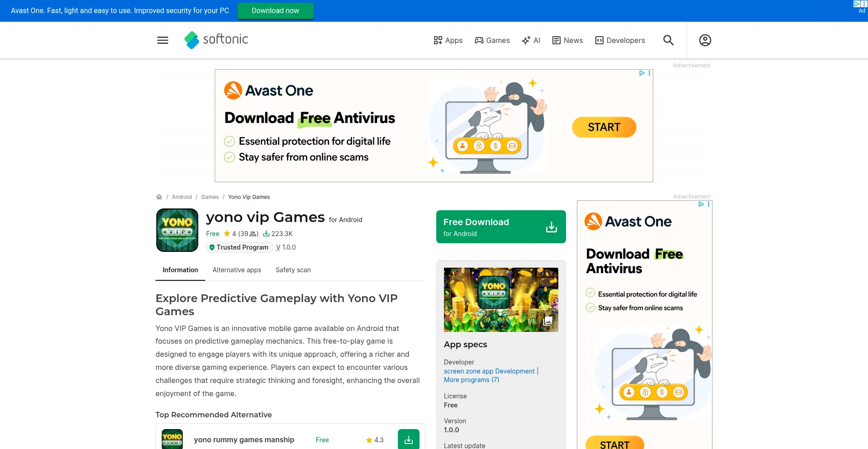Click the AdChoices icon on top banner ad

point(642,73)
